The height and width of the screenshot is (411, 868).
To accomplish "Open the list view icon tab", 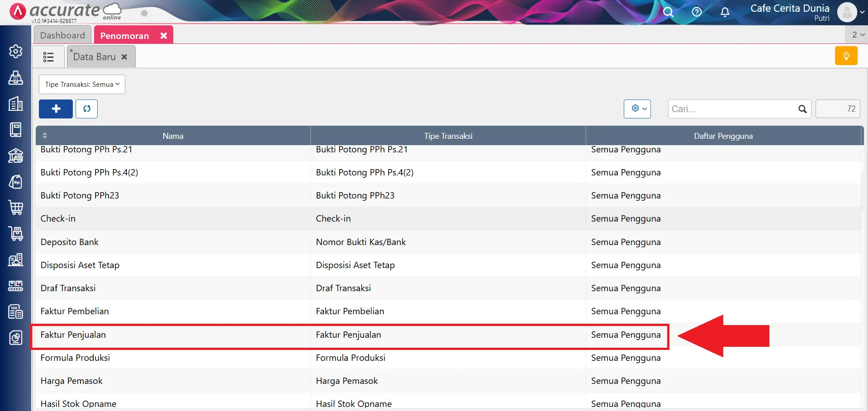I will [48, 57].
